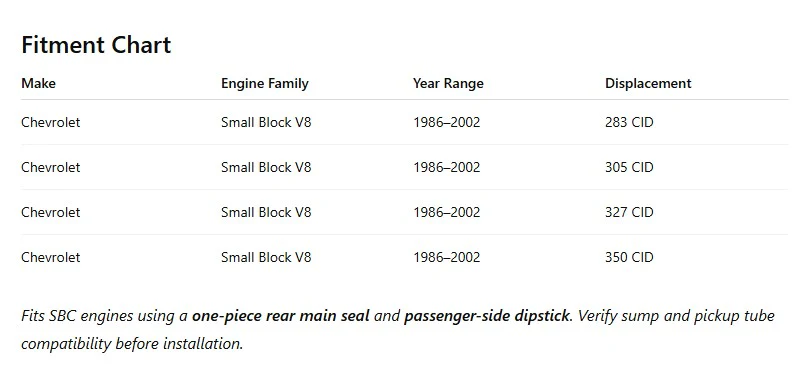Click the bold one-piece rear main seal text
Viewport: 792px width, 374px height.
280,316
